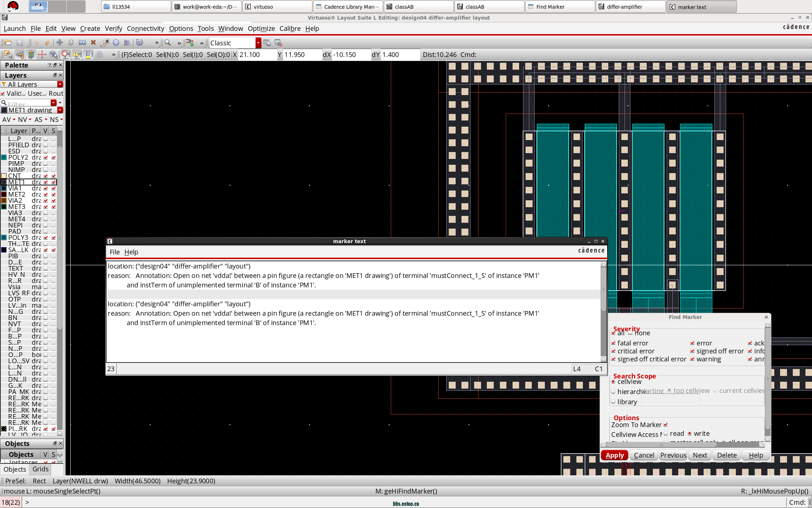Open the Classic workspace dropdown
Viewport: 812px width, 508px height.
258,43
